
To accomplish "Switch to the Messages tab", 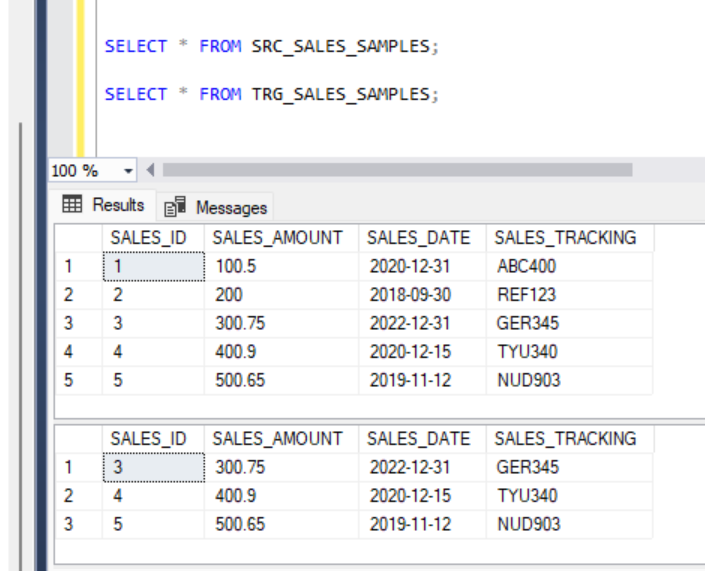I will (x=218, y=207).
